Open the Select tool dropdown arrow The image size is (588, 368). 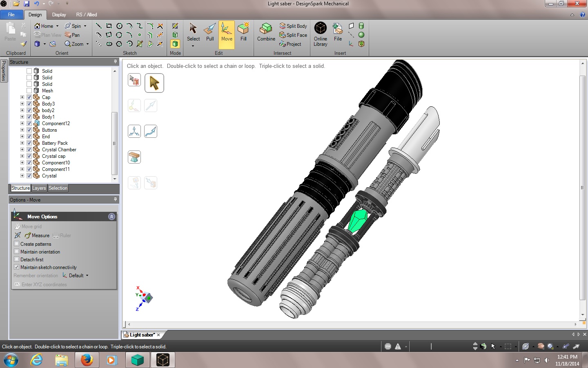(x=193, y=46)
